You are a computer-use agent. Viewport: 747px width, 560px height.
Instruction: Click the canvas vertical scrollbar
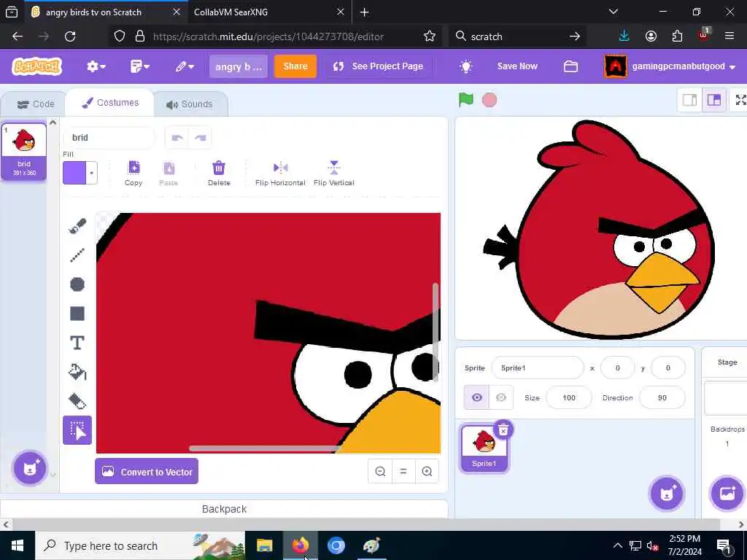tap(436, 332)
